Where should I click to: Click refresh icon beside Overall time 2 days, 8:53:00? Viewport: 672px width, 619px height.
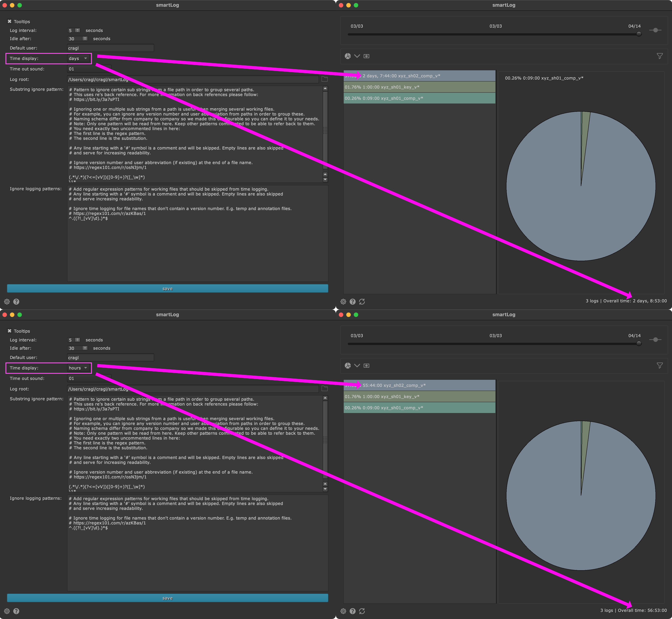(362, 301)
